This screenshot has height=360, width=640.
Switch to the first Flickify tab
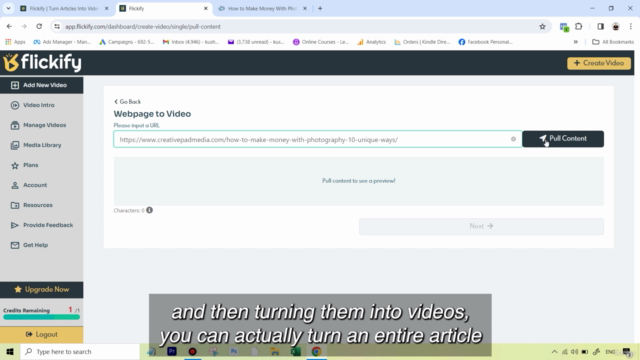64,8
